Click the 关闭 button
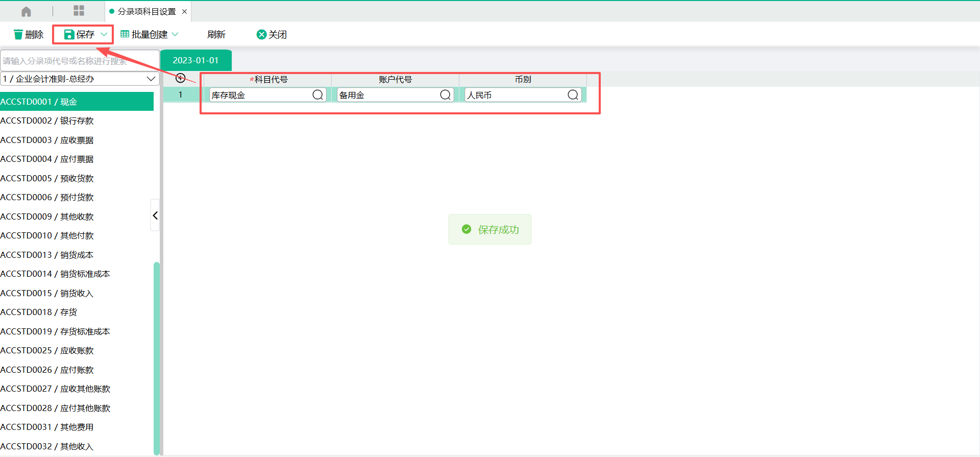Viewport: 980px width, 457px height. pos(272,35)
